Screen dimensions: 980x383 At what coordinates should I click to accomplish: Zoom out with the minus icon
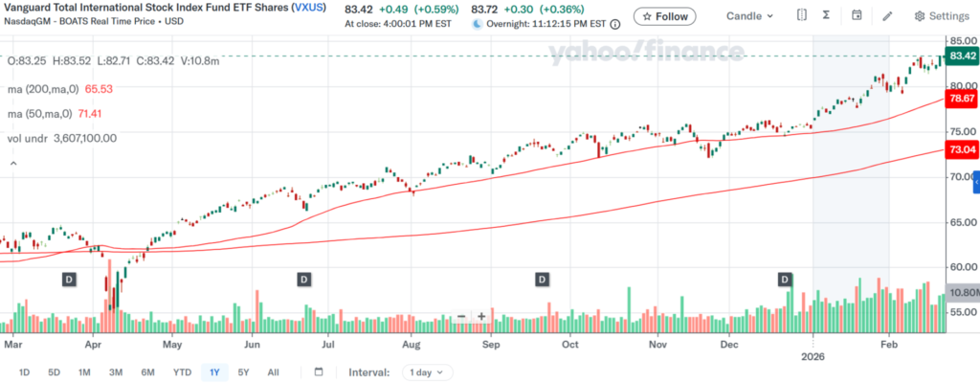click(462, 316)
